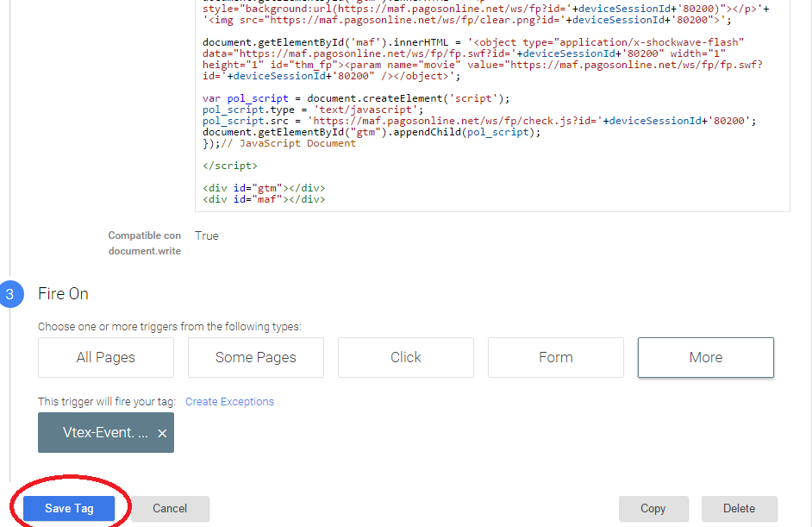Click the True value next to Compatible con
Screen dimensions: 812x527
point(206,235)
